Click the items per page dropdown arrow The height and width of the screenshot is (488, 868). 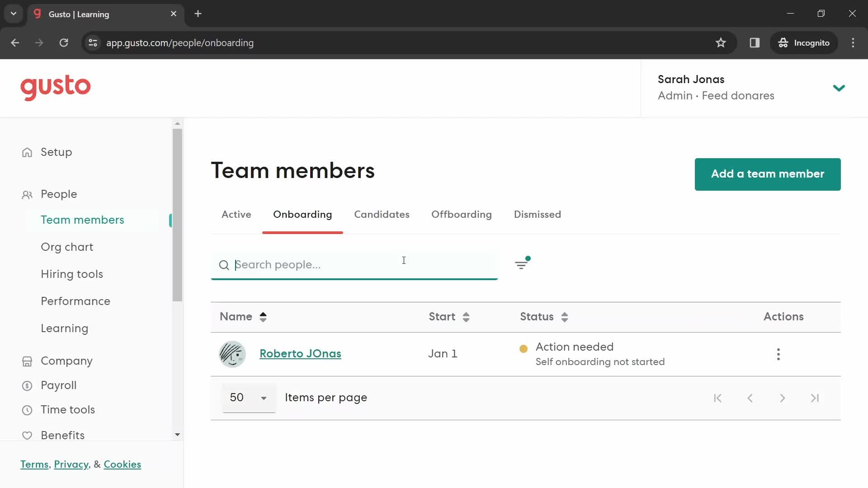264,398
